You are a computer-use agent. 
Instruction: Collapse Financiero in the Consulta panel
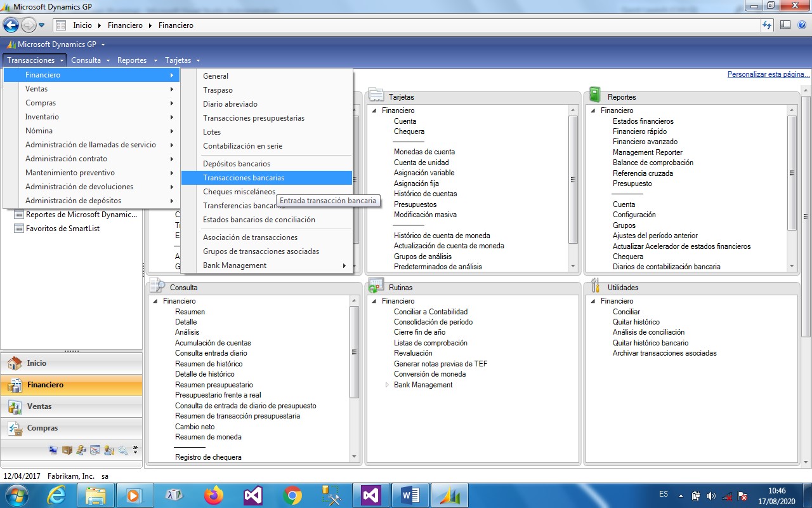(155, 301)
